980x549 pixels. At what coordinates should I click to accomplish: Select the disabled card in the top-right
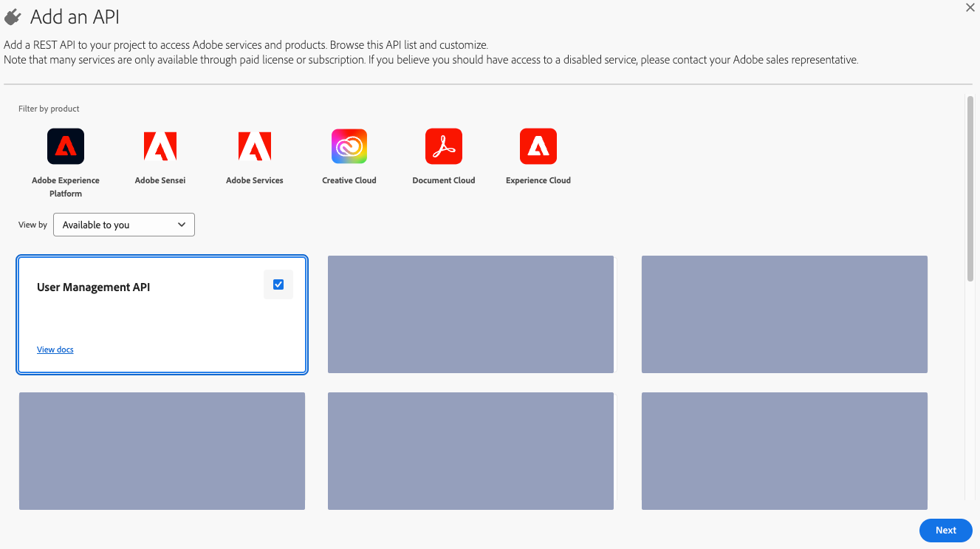click(784, 314)
